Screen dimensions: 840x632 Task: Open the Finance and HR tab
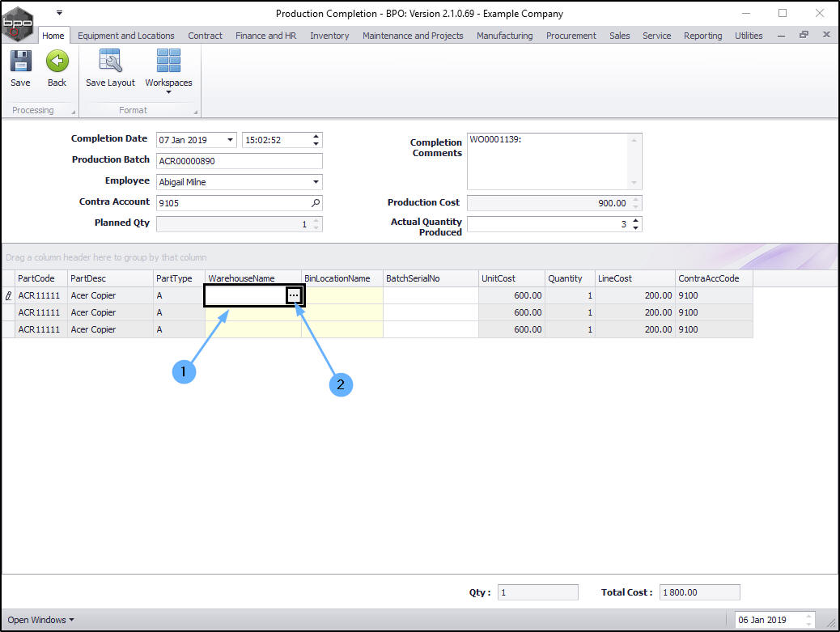(x=265, y=36)
